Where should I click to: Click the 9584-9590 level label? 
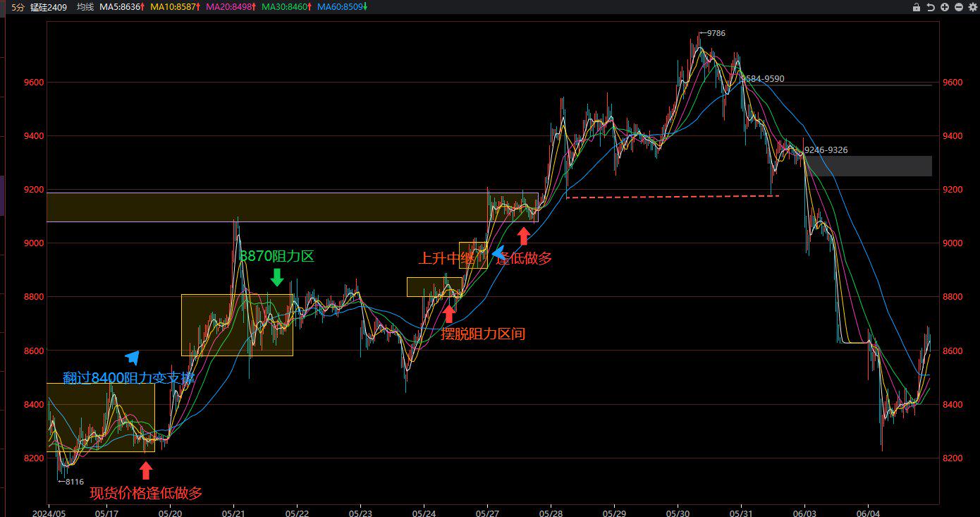(763, 79)
